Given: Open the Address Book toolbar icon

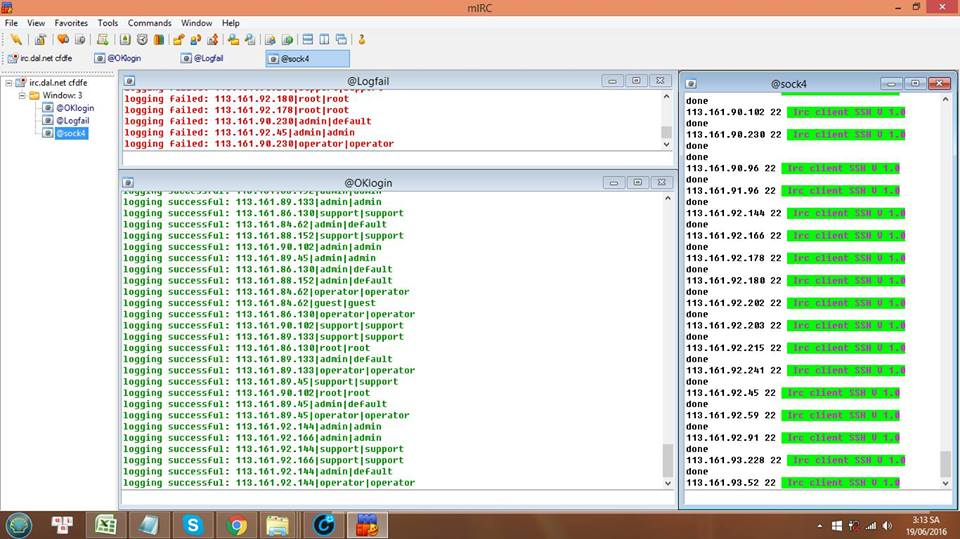Looking at the screenshot, I should (x=125, y=40).
